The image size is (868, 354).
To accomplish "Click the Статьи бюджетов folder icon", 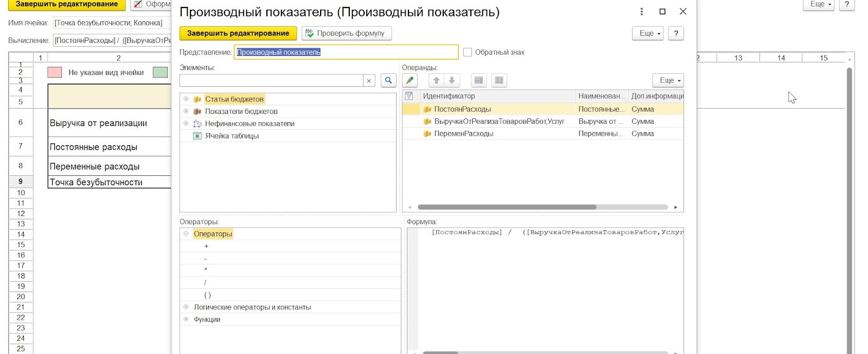I will coord(197,99).
